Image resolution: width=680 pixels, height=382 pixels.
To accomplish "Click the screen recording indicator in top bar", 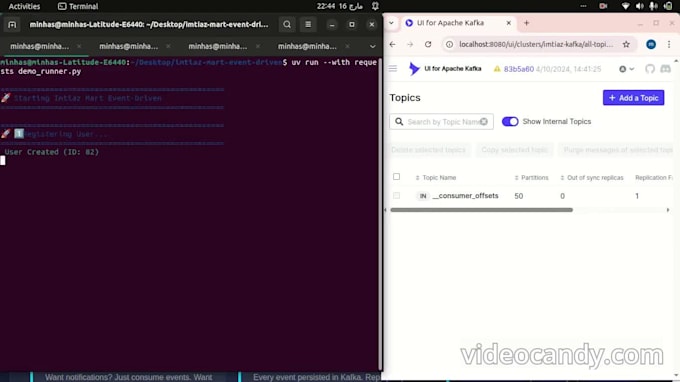I will [x=603, y=6].
